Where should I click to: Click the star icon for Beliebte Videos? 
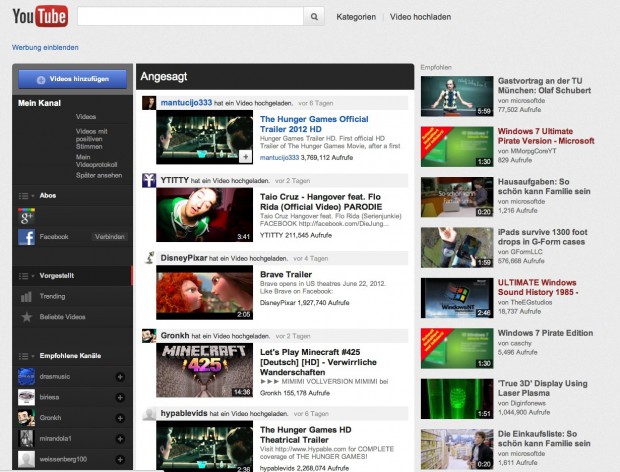coord(26,317)
